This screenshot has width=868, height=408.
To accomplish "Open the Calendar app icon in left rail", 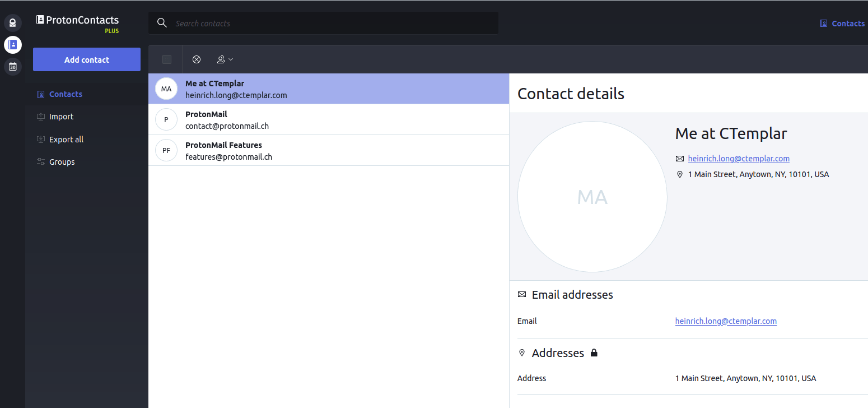I will pyautogui.click(x=12, y=67).
